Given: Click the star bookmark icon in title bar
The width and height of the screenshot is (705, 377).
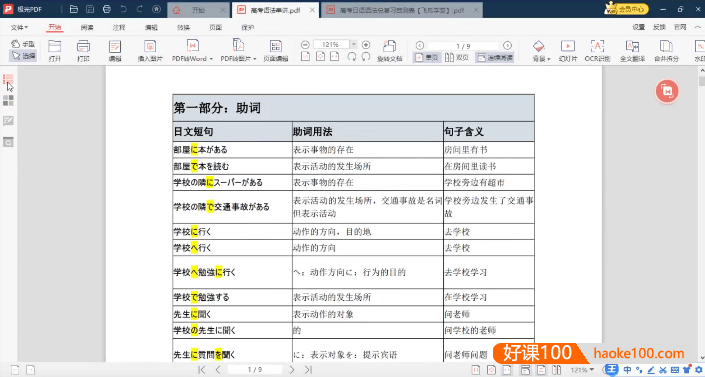Looking at the screenshot, I should click(x=156, y=9).
